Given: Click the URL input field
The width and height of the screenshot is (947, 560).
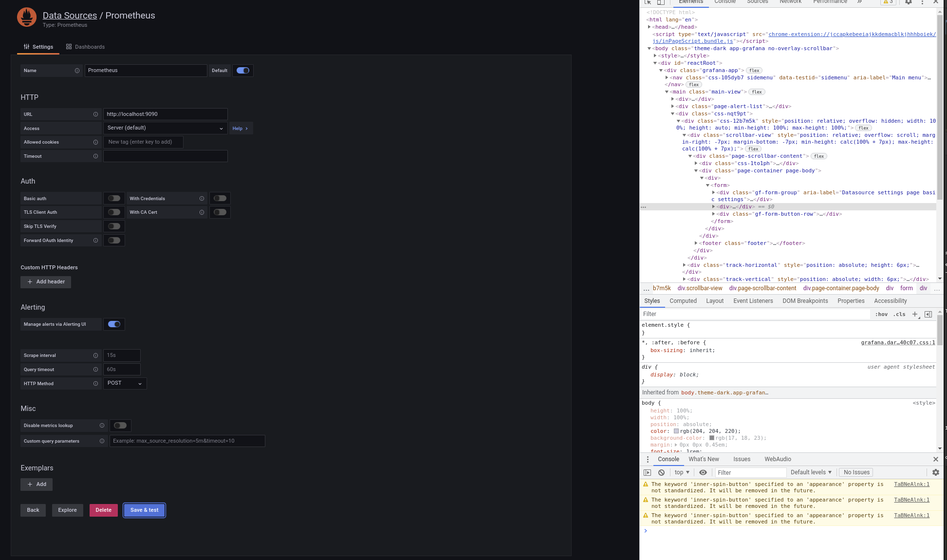Looking at the screenshot, I should coord(165,114).
